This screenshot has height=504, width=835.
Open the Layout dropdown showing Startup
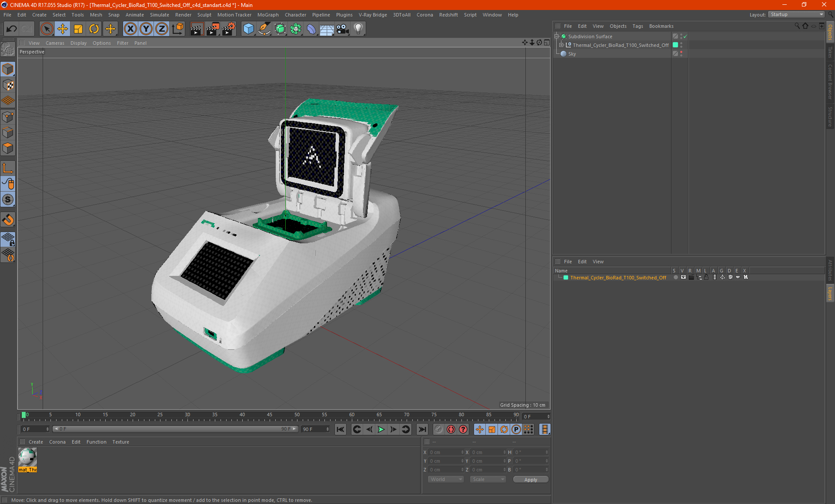pyautogui.click(x=796, y=14)
